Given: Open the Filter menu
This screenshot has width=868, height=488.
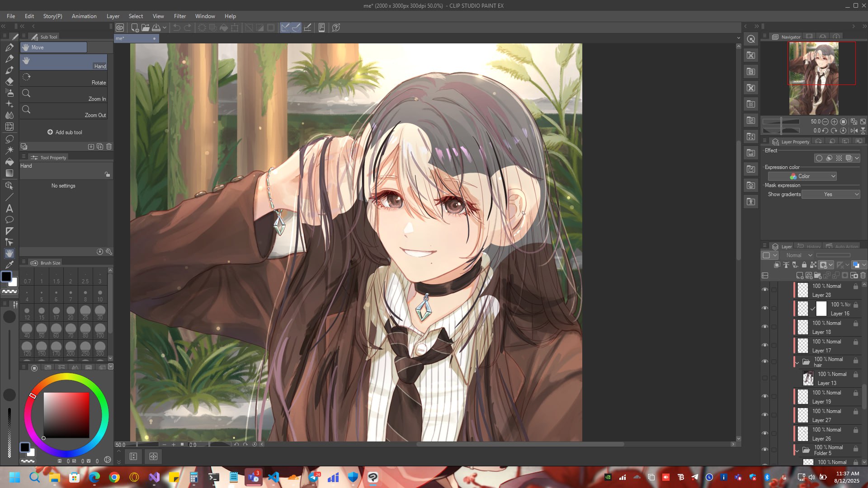Looking at the screenshot, I should click(179, 16).
